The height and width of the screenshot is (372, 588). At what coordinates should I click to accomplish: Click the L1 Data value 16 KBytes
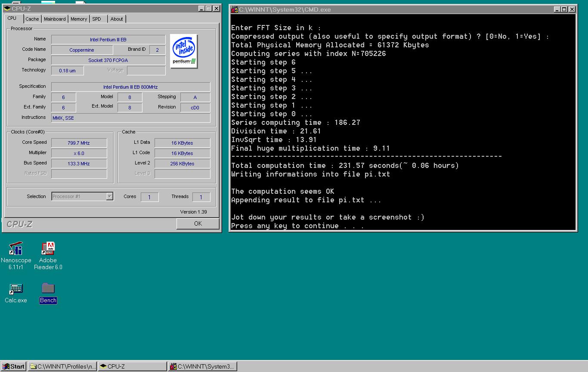click(182, 143)
